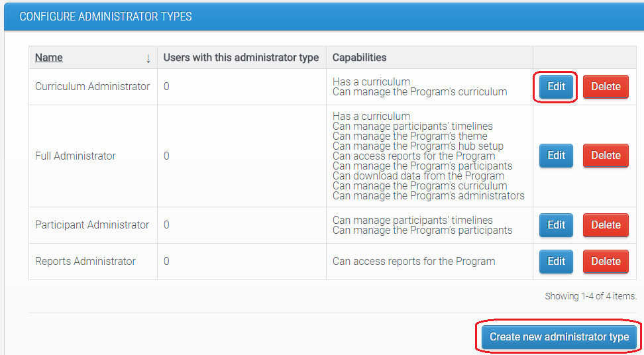This screenshot has width=644, height=355.
Task: Delete the Curriculum Administrator type
Action: click(x=606, y=87)
